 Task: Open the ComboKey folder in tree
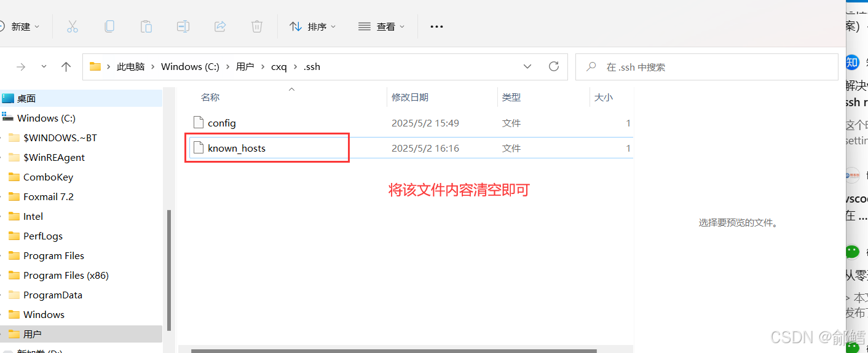point(48,177)
